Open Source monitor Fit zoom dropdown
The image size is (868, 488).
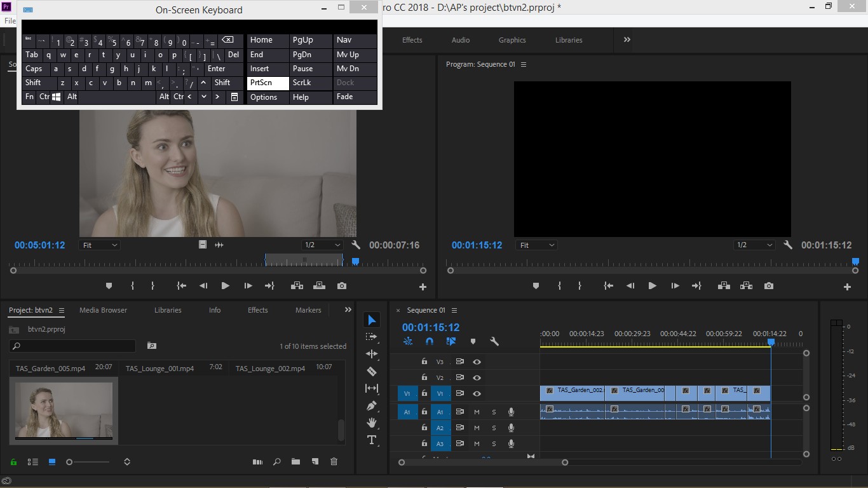pyautogui.click(x=99, y=245)
